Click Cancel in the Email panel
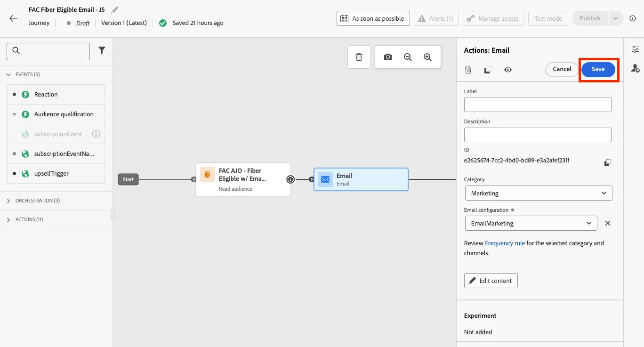The image size is (644, 347). pos(562,69)
